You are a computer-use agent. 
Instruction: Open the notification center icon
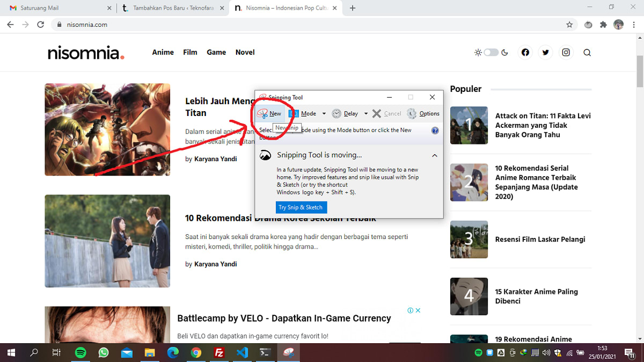click(x=631, y=353)
